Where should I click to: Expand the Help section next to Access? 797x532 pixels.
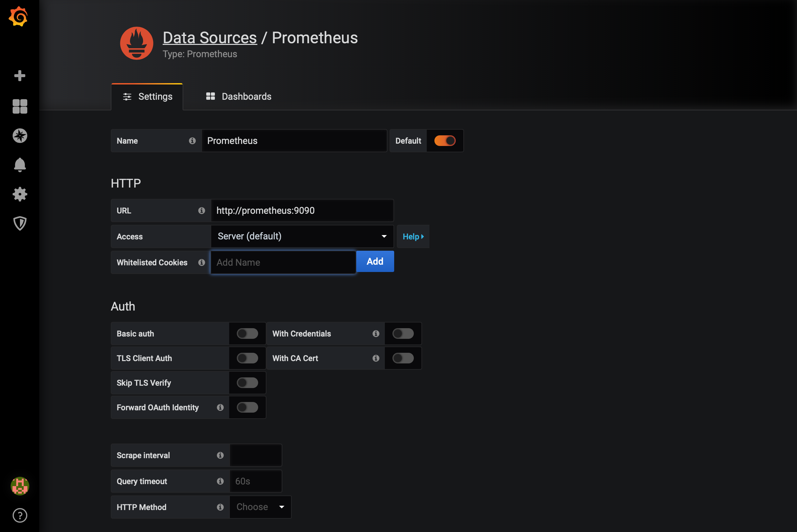[413, 236]
